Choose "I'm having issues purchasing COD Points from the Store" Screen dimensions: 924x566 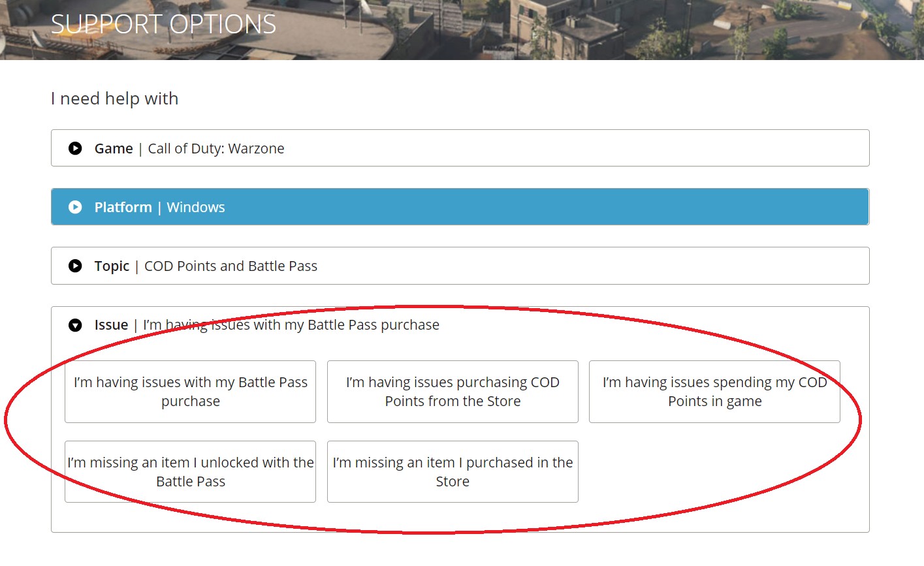pos(453,392)
